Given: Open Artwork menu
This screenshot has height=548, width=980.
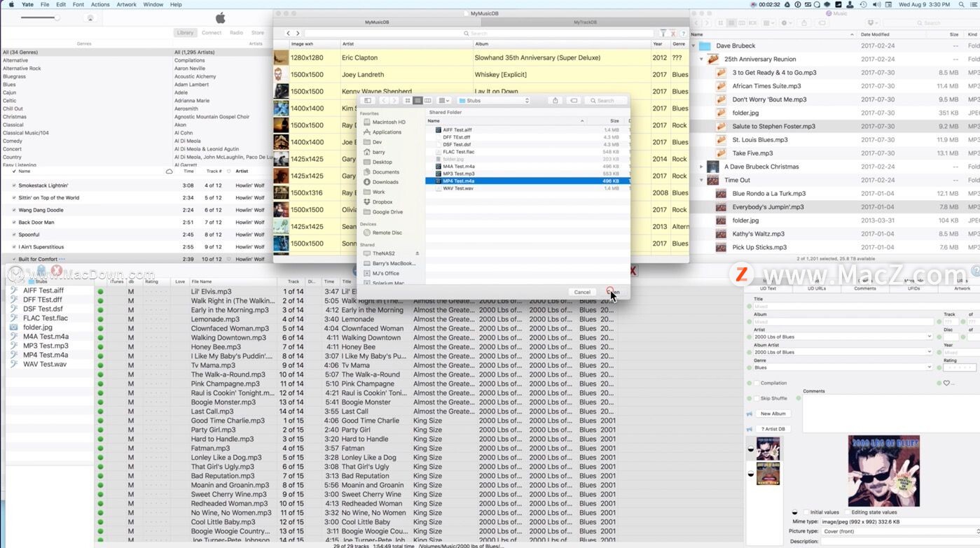Looking at the screenshot, I should point(127,4).
